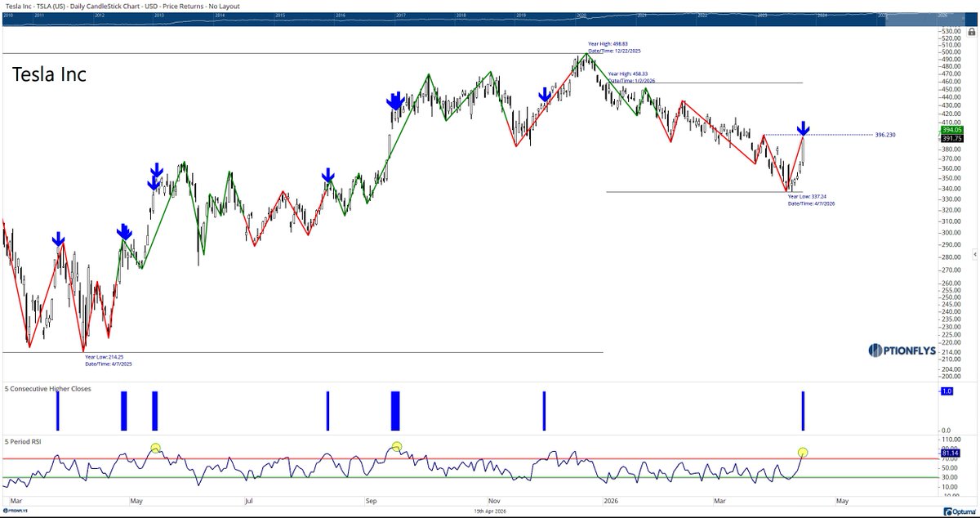The width and height of the screenshot is (980, 518).
Task: Click the chart header title 'Tesla Inc - TSLA (US)'
Action: click(36, 5)
